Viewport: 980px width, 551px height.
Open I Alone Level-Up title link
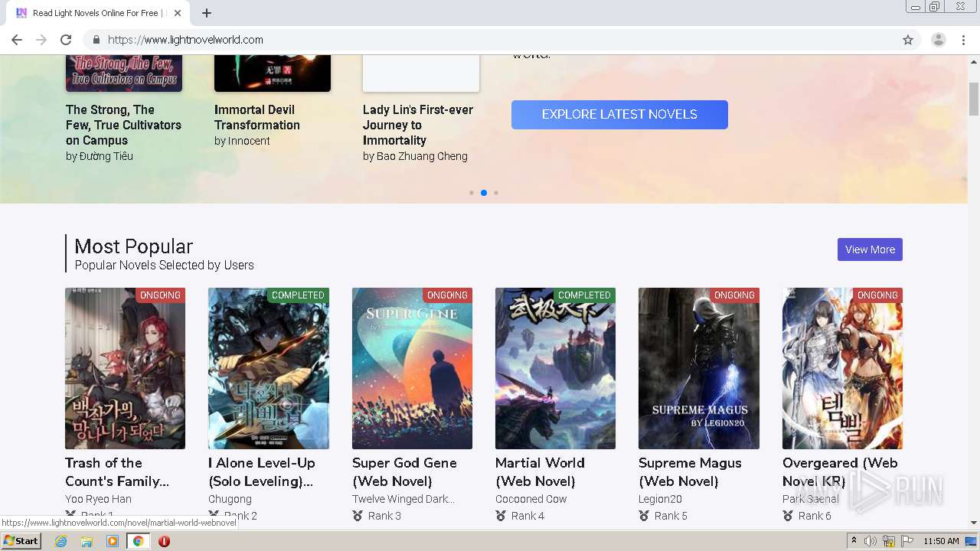point(262,472)
